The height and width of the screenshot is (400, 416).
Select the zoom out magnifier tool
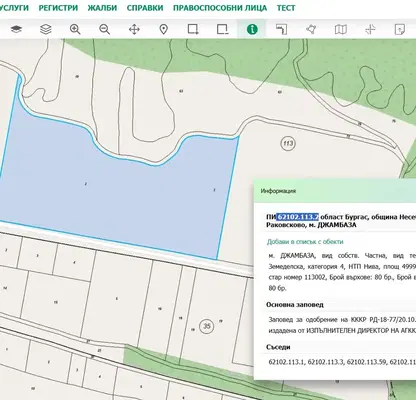point(105,29)
